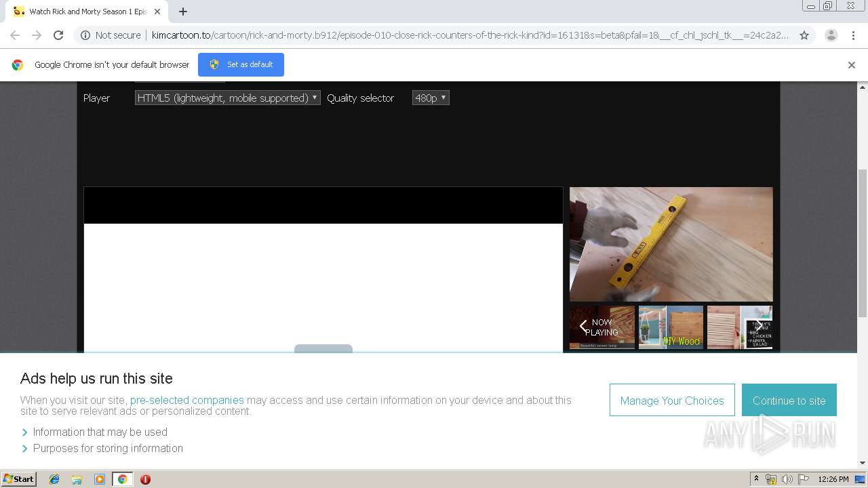Open the volume tray icon

point(787,479)
